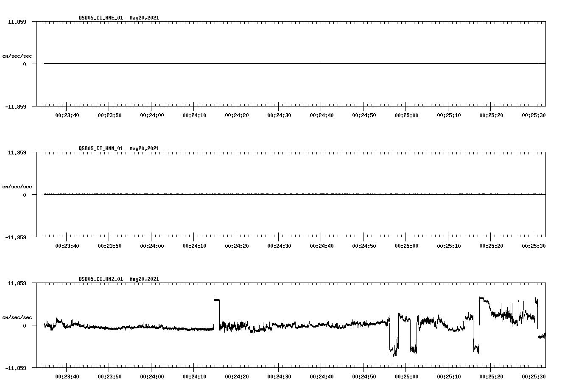This screenshot has height=392, width=576.
Task: Click the flat HNE waveform trace
Action: point(254,63)
